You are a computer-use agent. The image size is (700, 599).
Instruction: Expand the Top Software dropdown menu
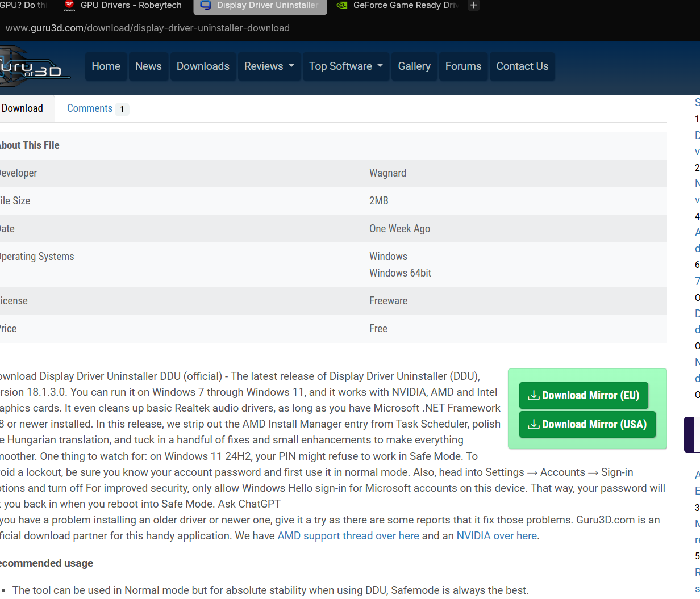pos(346,66)
